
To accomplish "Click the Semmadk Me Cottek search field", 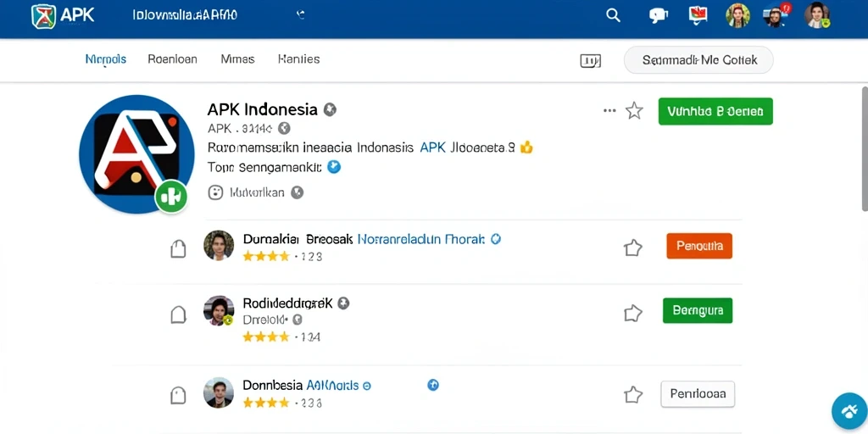I will 698,60.
